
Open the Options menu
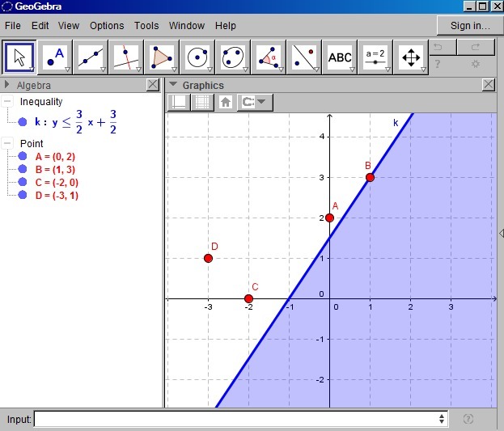click(x=107, y=26)
